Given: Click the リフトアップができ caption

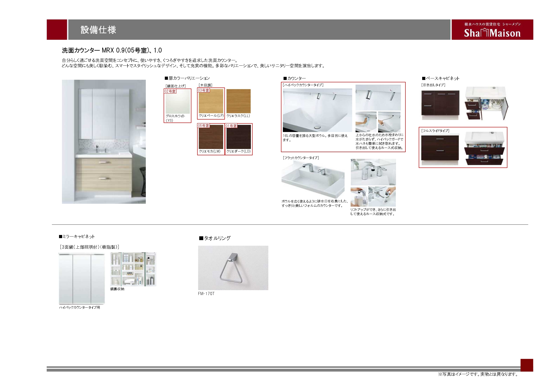Looking at the screenshot, I should click(373, 212).
